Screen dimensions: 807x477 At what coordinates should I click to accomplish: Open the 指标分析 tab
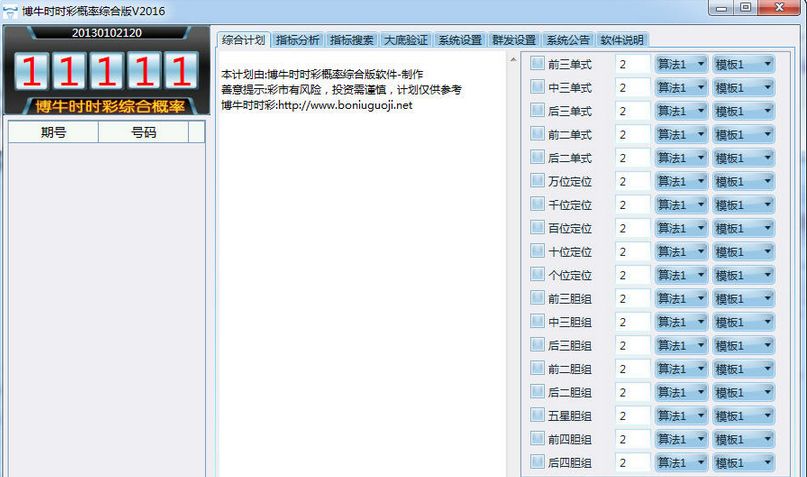[x=297, y=40]
